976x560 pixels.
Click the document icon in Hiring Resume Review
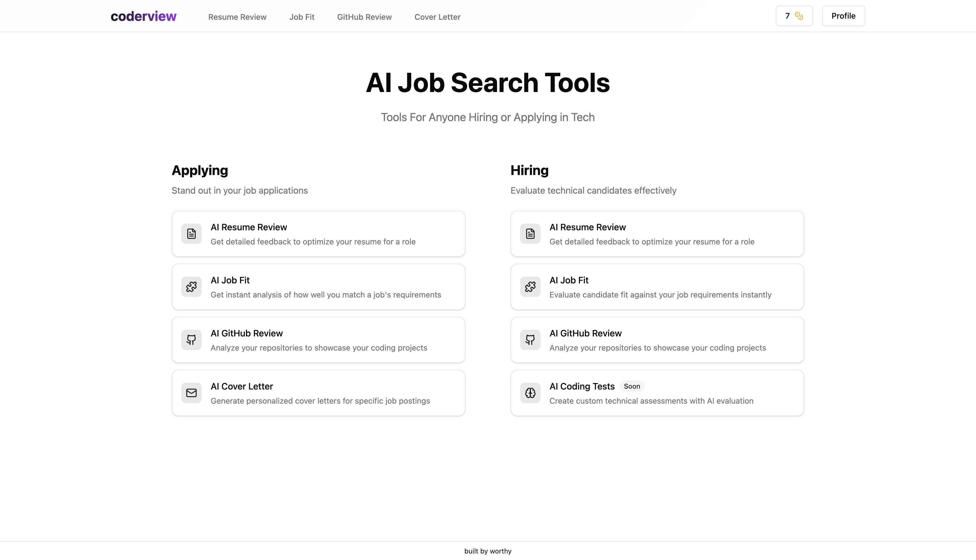[530, 233]
